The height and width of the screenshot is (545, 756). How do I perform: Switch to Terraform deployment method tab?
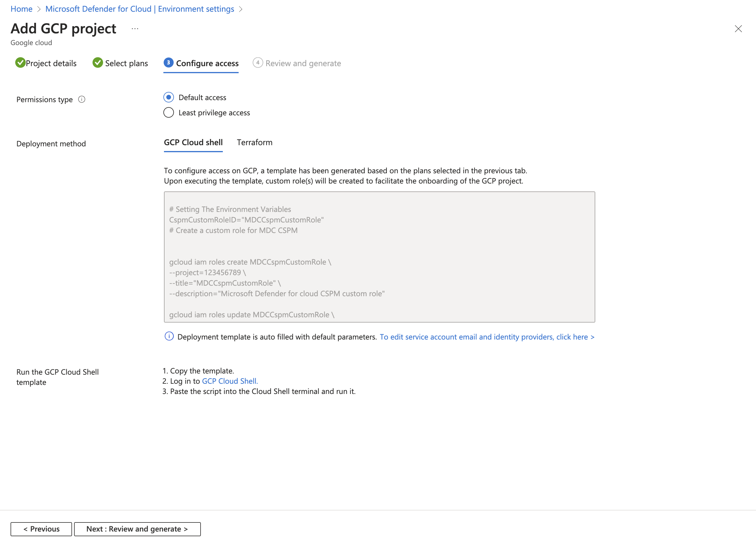254,142
